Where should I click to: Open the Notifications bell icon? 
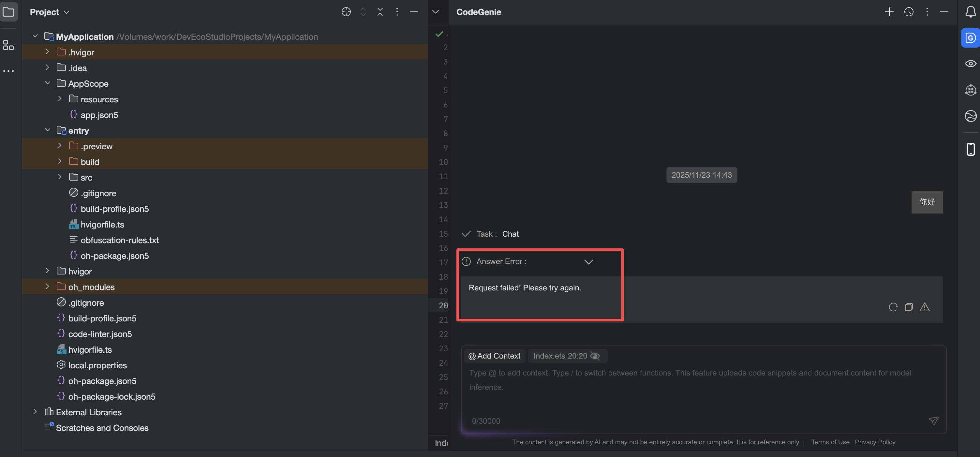tap(971, 12)
